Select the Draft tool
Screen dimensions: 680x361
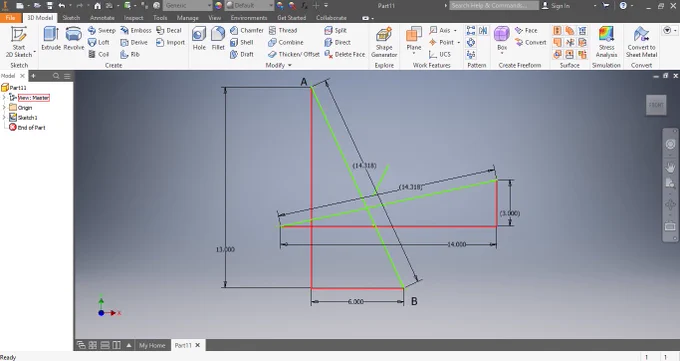tap(242, 54)
